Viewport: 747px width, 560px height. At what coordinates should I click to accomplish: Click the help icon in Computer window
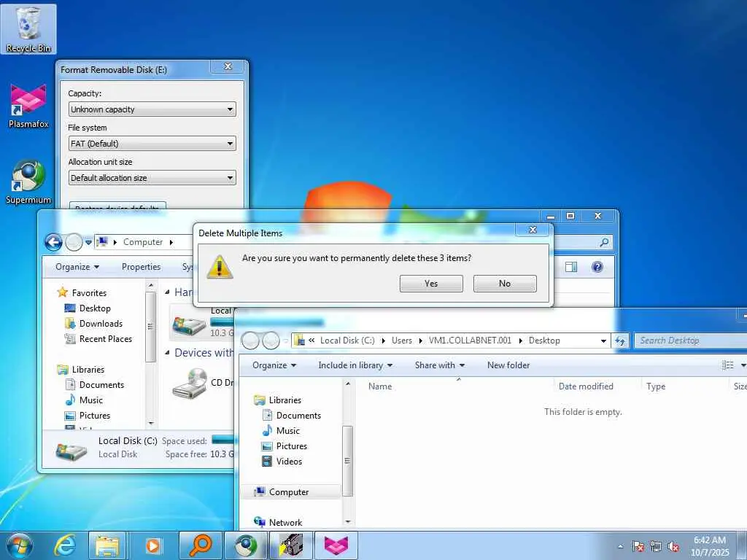pos(597,267)
